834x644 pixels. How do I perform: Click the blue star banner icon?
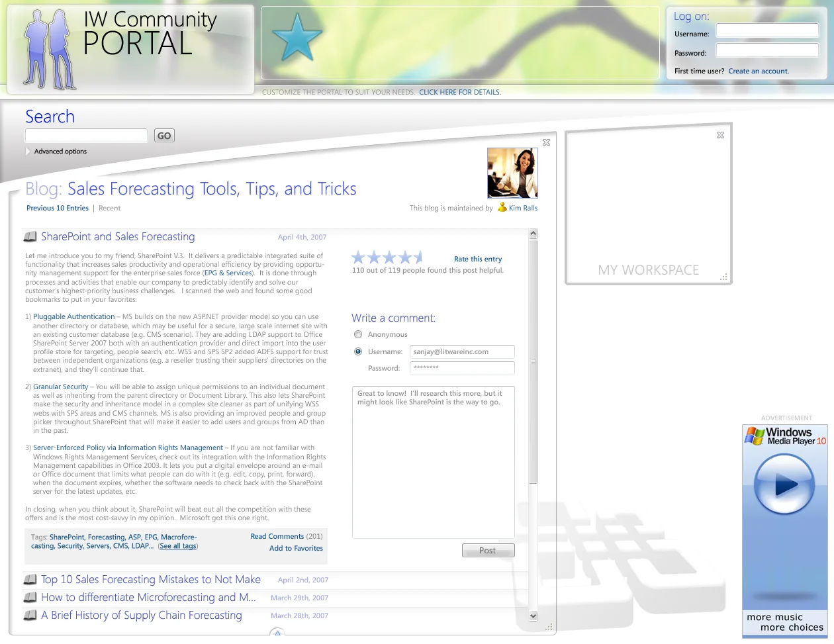297,38
